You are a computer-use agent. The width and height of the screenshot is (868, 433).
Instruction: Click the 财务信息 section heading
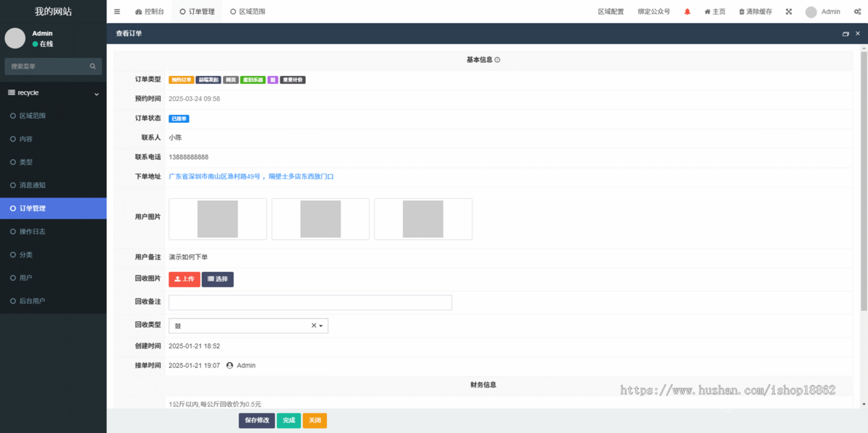pyautogui.click(x=483, y=385)
